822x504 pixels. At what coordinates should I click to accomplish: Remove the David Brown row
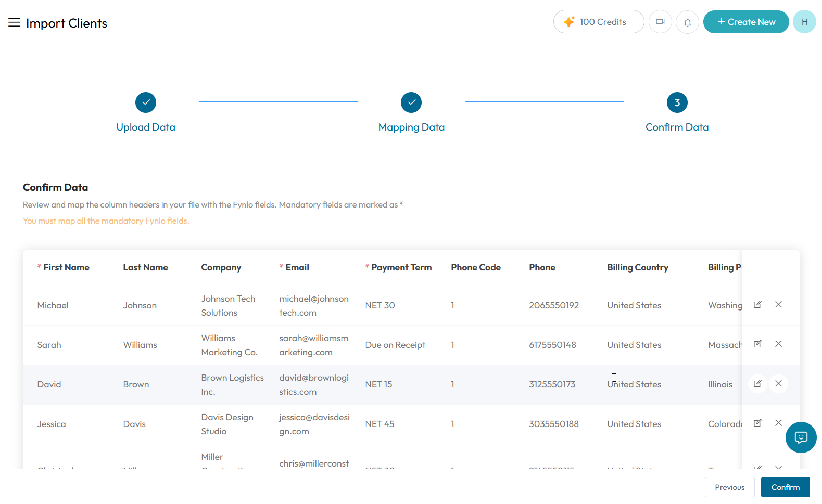[778, 383]
